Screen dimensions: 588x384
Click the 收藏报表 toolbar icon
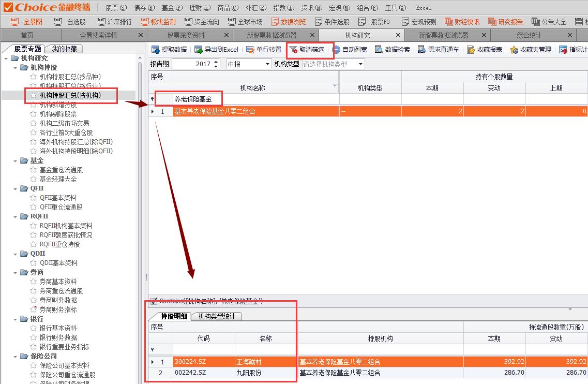pos(471,50)
